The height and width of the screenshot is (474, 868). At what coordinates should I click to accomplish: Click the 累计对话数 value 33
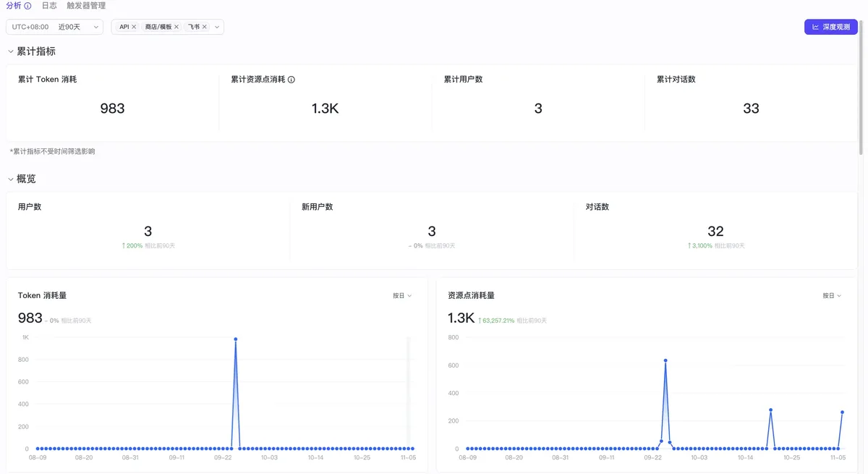(x=751, y=109)
